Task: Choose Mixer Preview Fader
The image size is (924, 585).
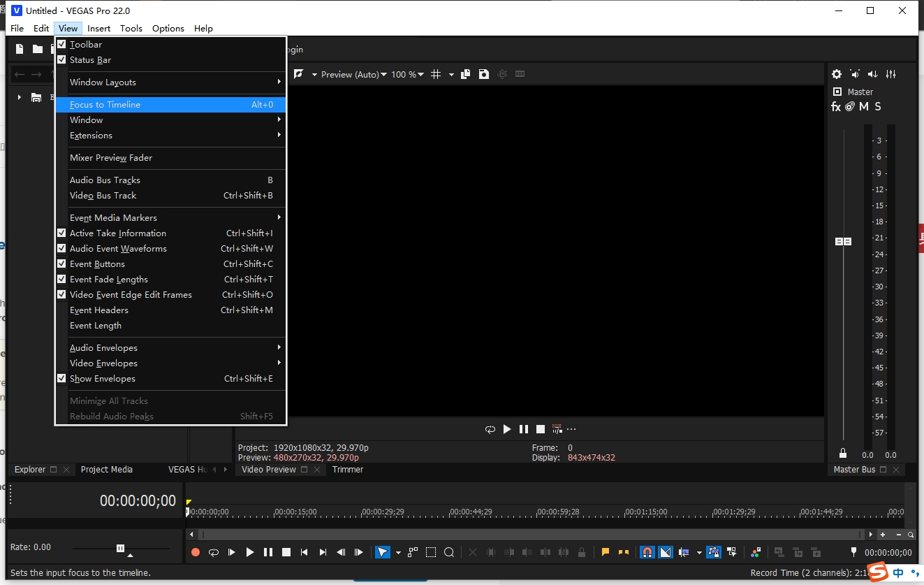Action: pyautogui.click(x=170, y=158)
